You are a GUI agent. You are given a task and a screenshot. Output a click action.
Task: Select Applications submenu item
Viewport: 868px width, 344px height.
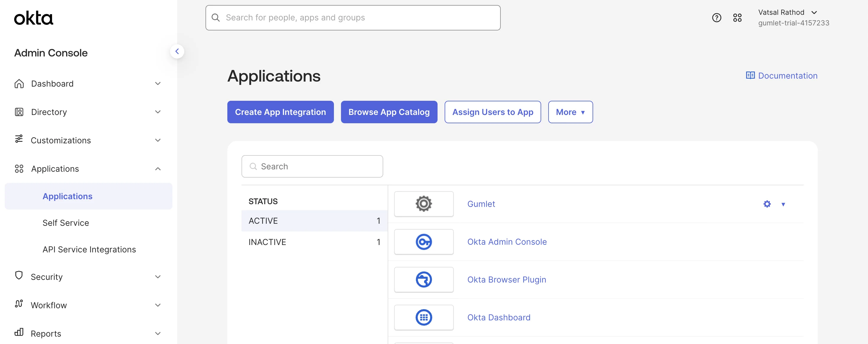click(89, 196)
